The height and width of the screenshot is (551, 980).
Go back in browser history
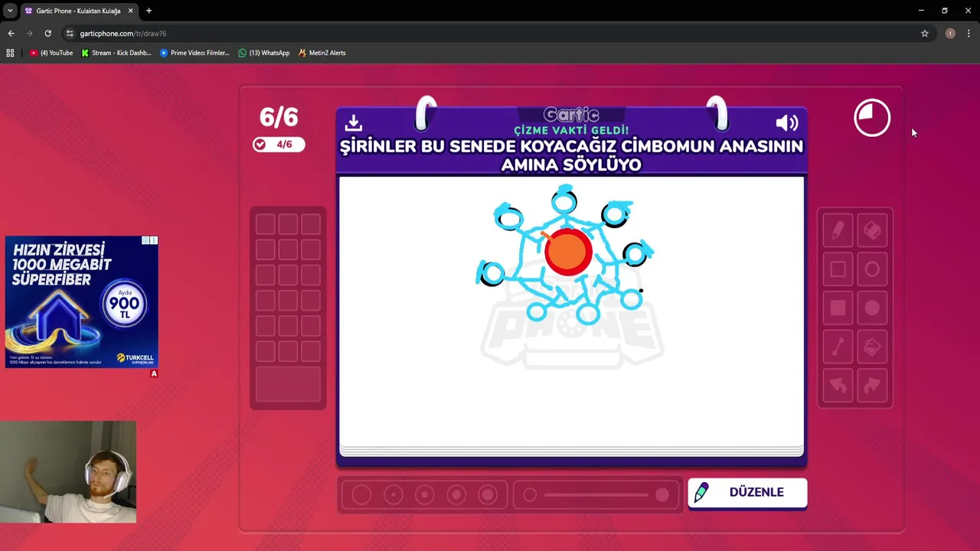(11, 34)
